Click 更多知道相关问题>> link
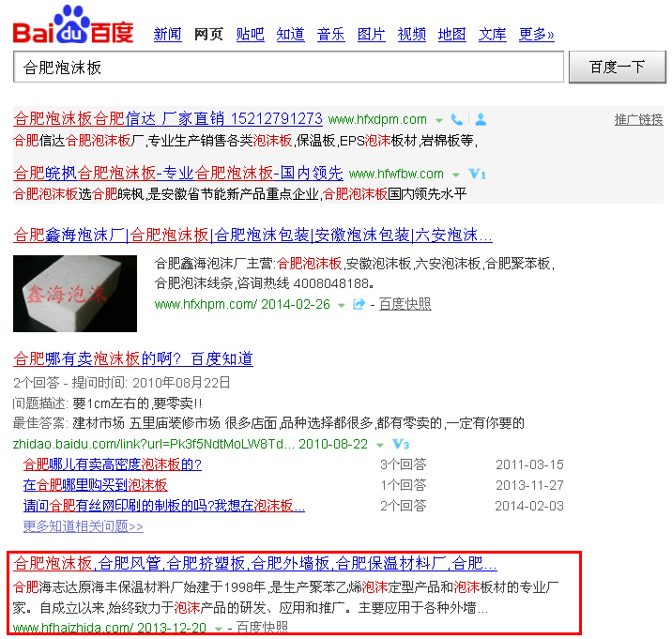 click(84, 526)
